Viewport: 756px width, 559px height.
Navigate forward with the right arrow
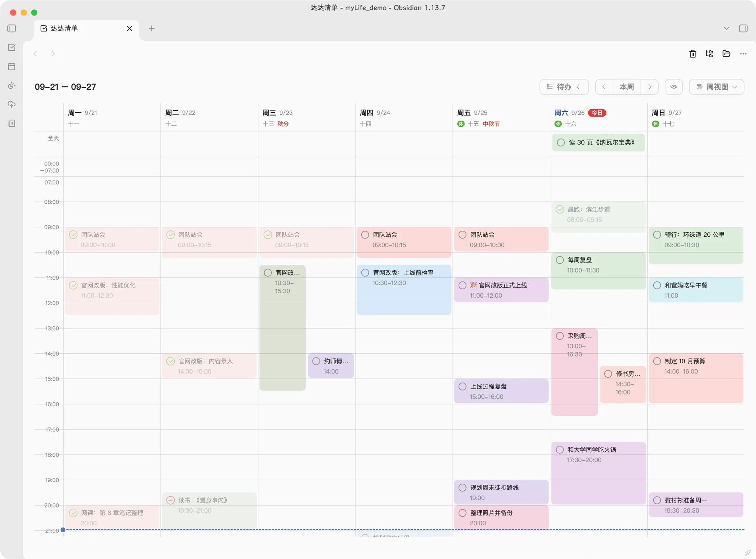click(x=53, y=54)
